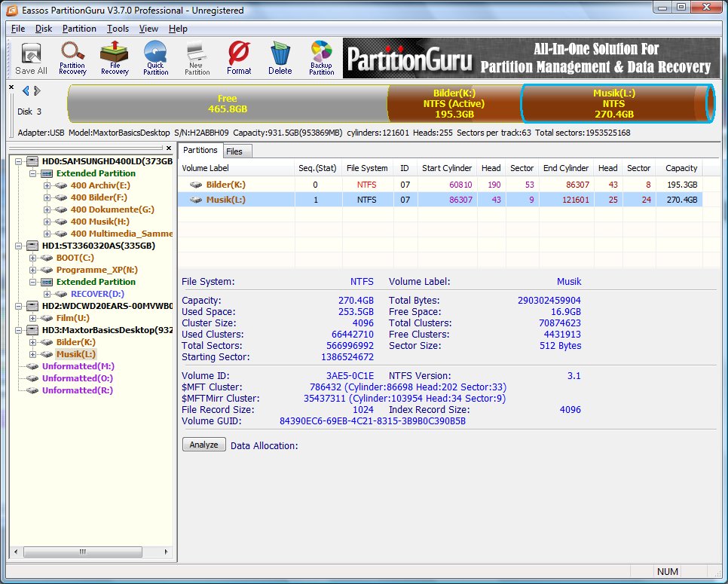
Task: Launch File Recovery tool
Action: coord(115,59)
